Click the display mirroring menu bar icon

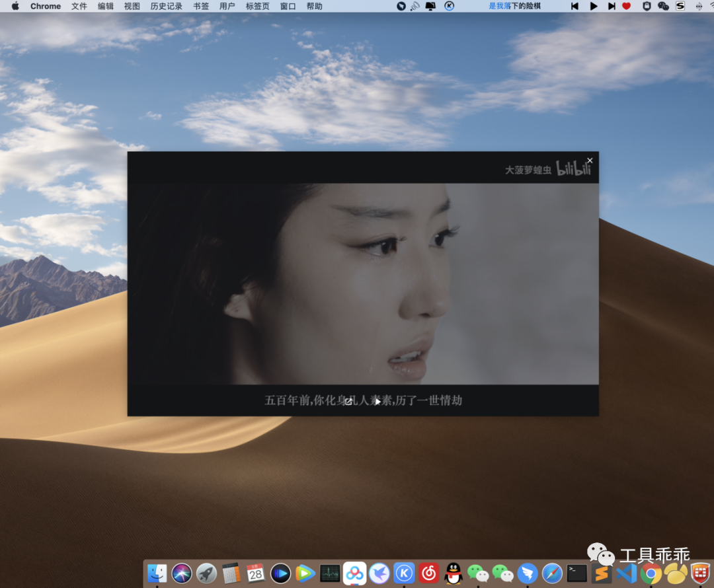click(430, 6)
